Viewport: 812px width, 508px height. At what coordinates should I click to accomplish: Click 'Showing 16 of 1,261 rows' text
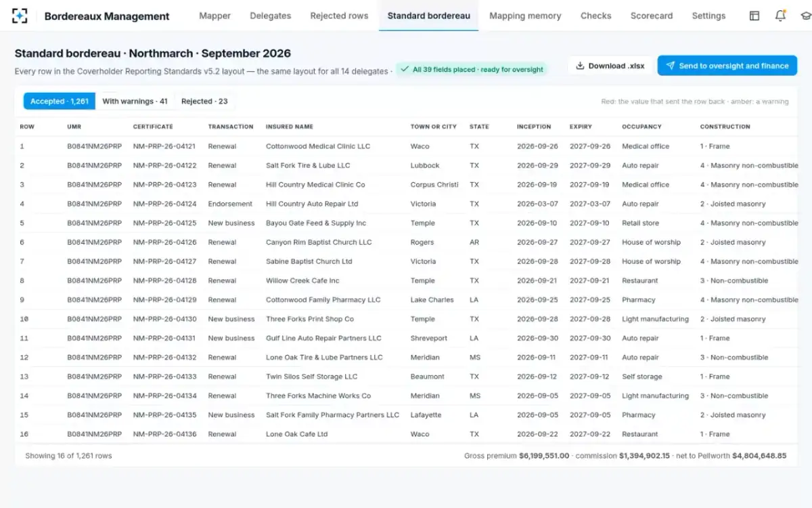click(x=68, y=456)
